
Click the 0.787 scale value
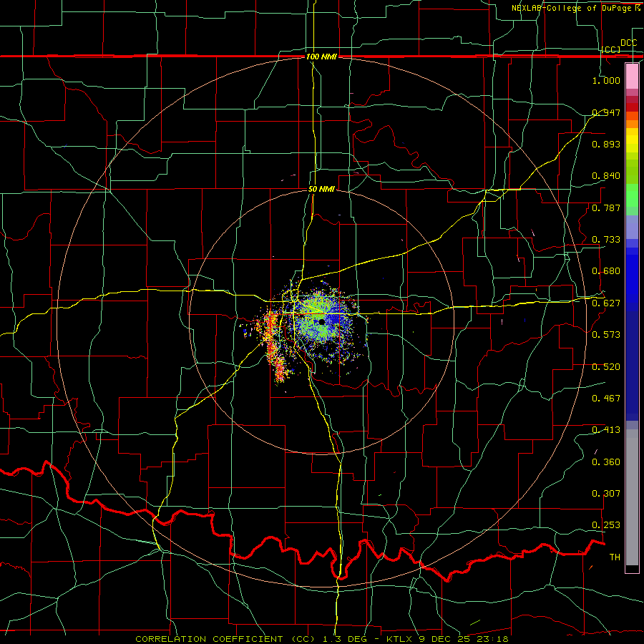(606, 208)
